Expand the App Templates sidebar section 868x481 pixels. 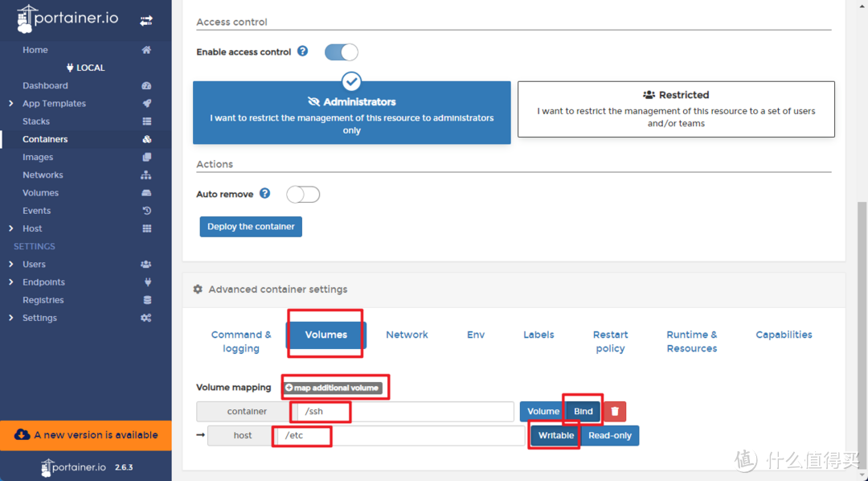point(10,104)
